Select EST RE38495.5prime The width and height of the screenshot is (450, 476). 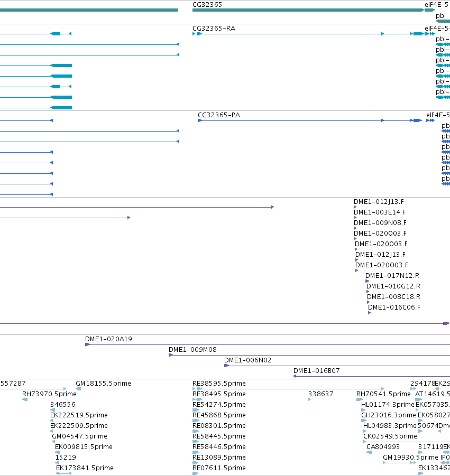click(x=219, y=394)
